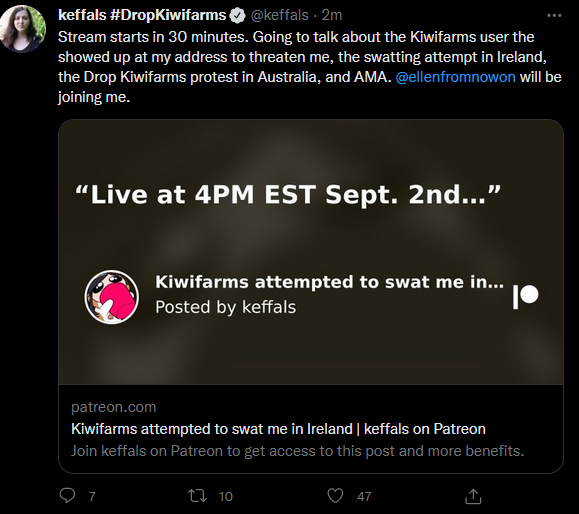The width and height of the screenshot is (579, 514).
Task: Click the like count 47
Action: click(364, 497)
